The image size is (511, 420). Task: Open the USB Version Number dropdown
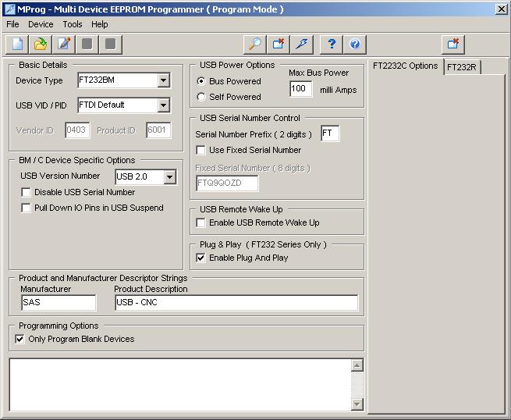point(169,176)
